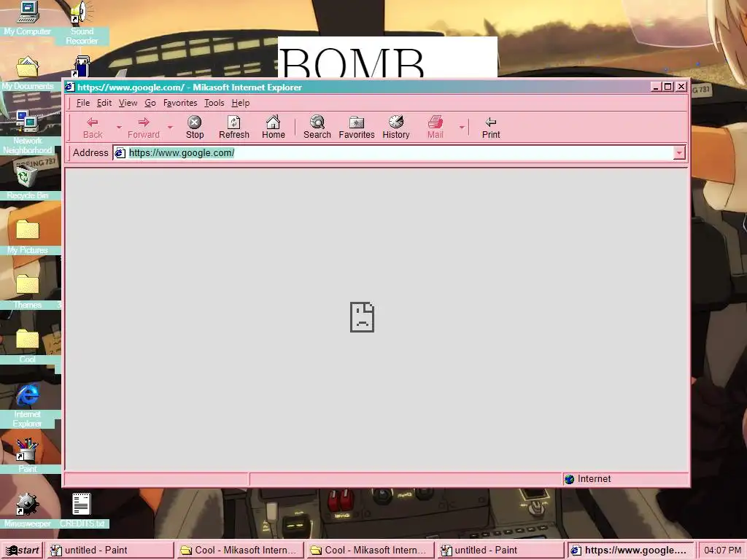This screenshot has width=747, height=560.
Task: Maximize the Internet Explorer window
Action: tap(667, 87)
